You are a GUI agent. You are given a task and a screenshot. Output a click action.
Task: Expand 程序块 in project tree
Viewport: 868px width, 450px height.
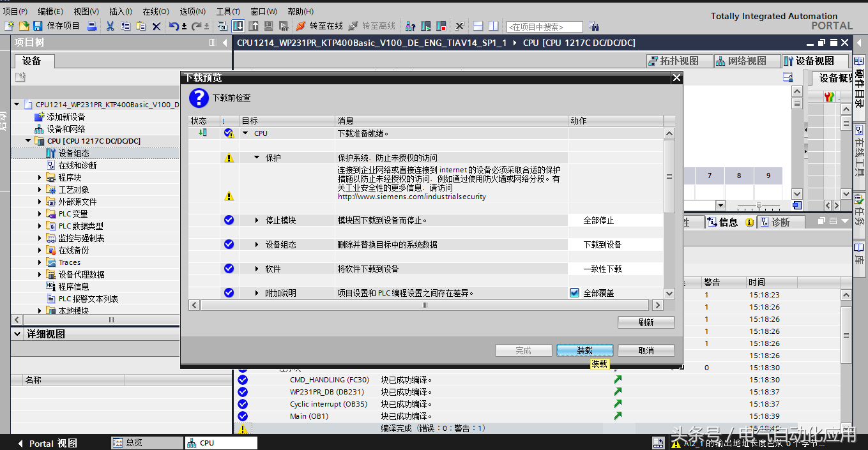click(x=40, y=177)
